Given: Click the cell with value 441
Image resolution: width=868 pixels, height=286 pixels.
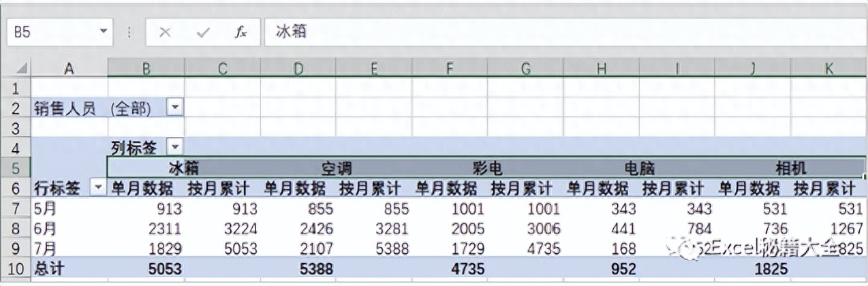Looking at the screenshot, I should click(601, 229).
